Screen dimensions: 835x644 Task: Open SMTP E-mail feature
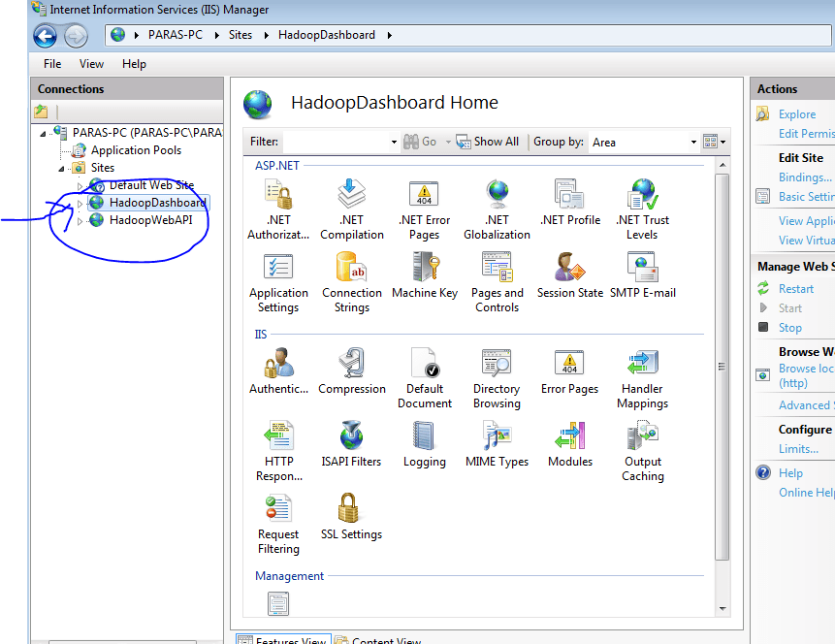point(642,275)
